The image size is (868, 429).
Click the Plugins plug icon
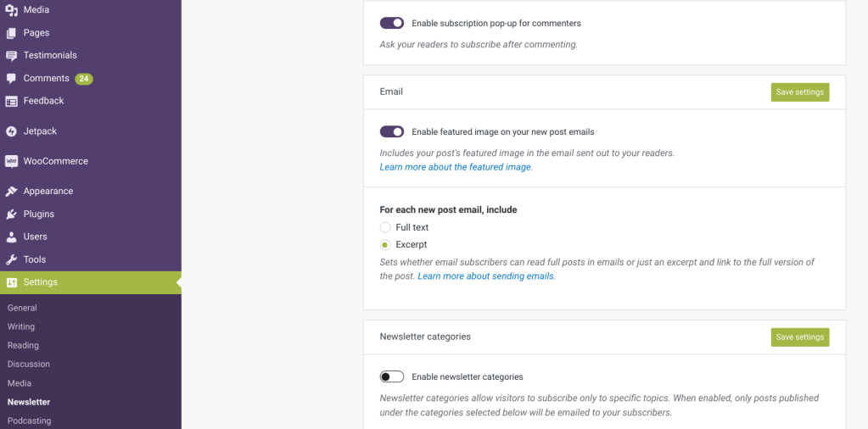(11, 214)
